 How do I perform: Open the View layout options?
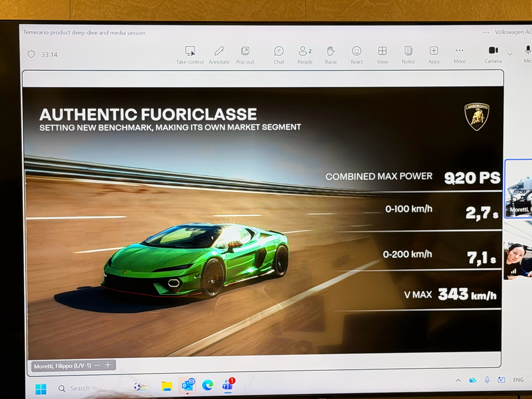382,55
